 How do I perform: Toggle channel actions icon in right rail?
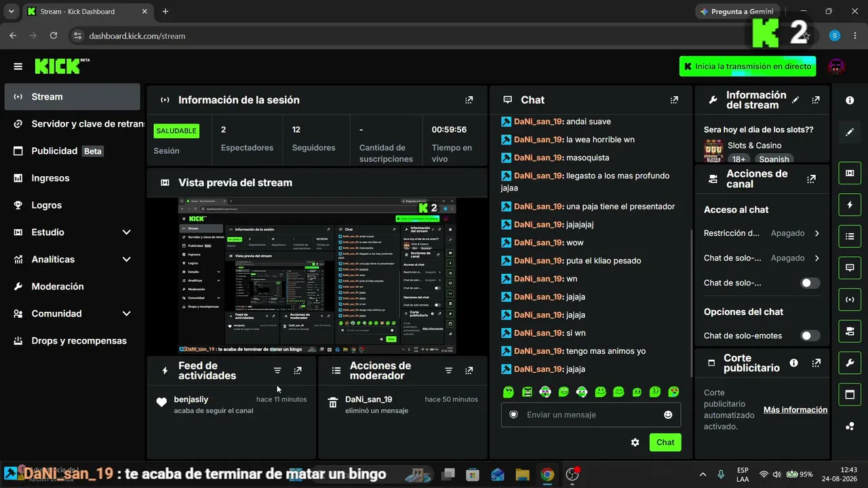850,331
